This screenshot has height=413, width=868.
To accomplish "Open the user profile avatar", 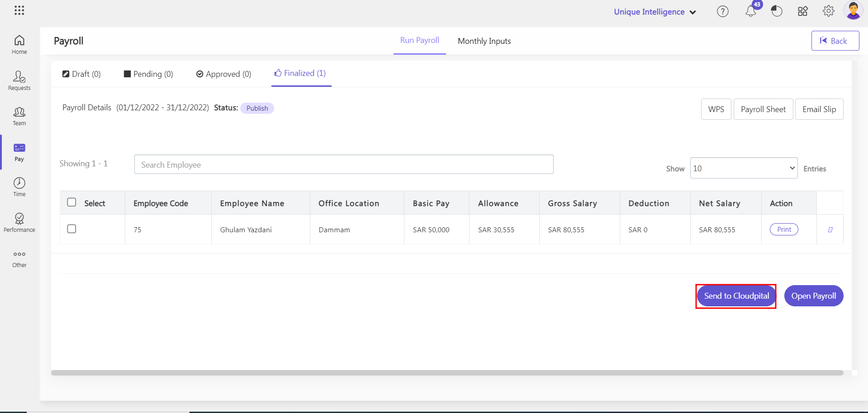I will [x=854, y=10].
